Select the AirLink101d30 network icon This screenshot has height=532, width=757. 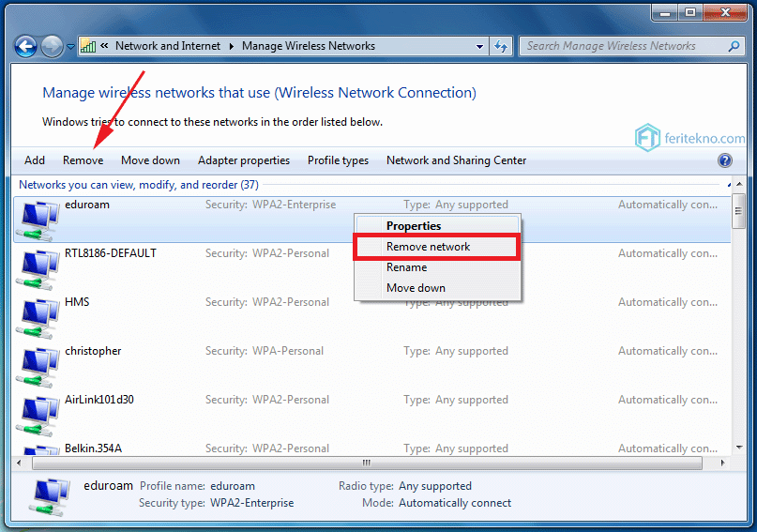coord(38,415)
